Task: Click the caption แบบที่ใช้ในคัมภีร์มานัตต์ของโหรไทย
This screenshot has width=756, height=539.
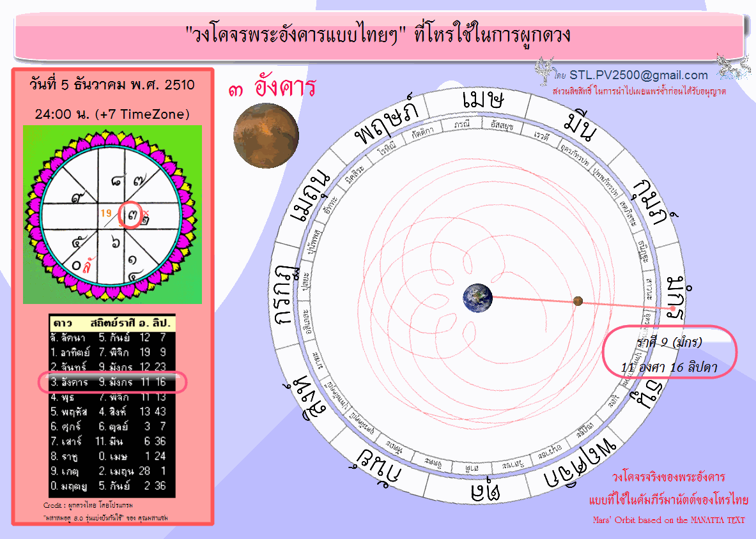Action: (x=668, y=500)
